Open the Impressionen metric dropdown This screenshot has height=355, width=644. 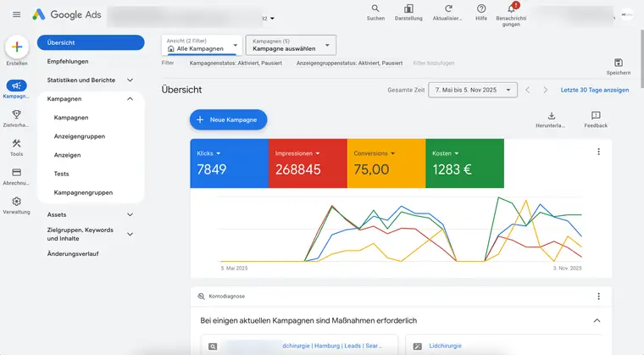[297, 153]
